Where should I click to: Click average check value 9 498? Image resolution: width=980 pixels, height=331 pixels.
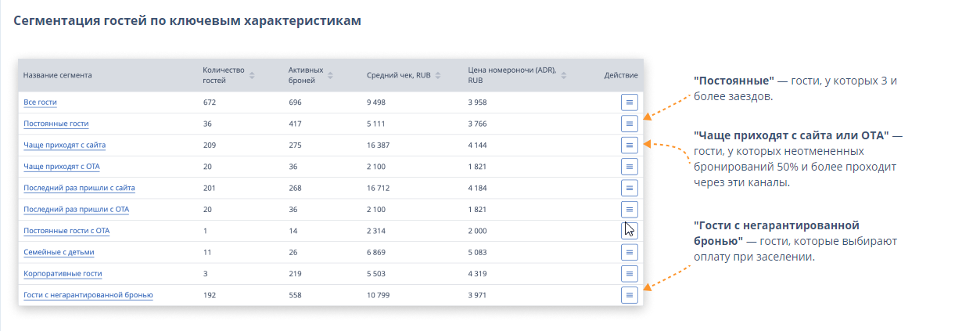(x=376, y=103)
